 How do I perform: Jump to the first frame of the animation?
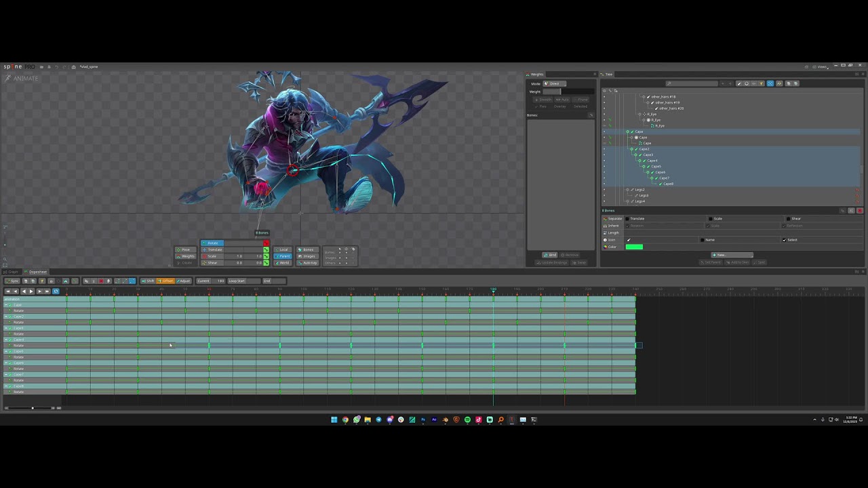pos(8,291)
